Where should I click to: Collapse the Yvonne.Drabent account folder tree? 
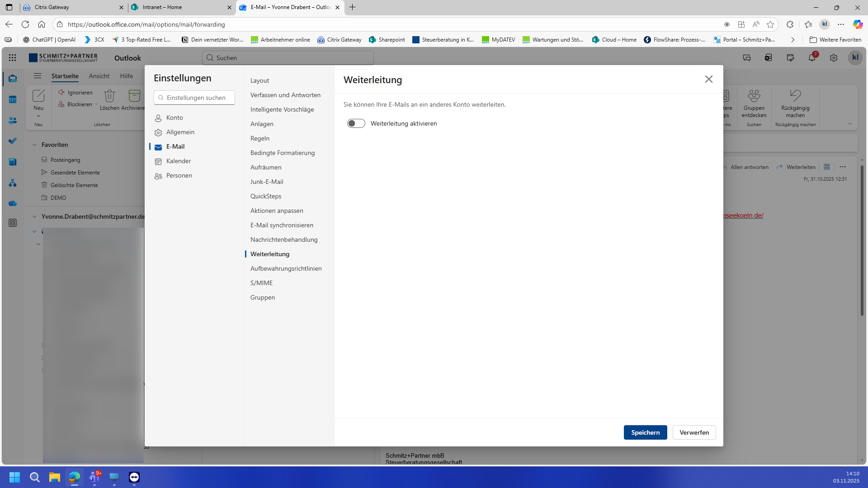tap(34, 216)
